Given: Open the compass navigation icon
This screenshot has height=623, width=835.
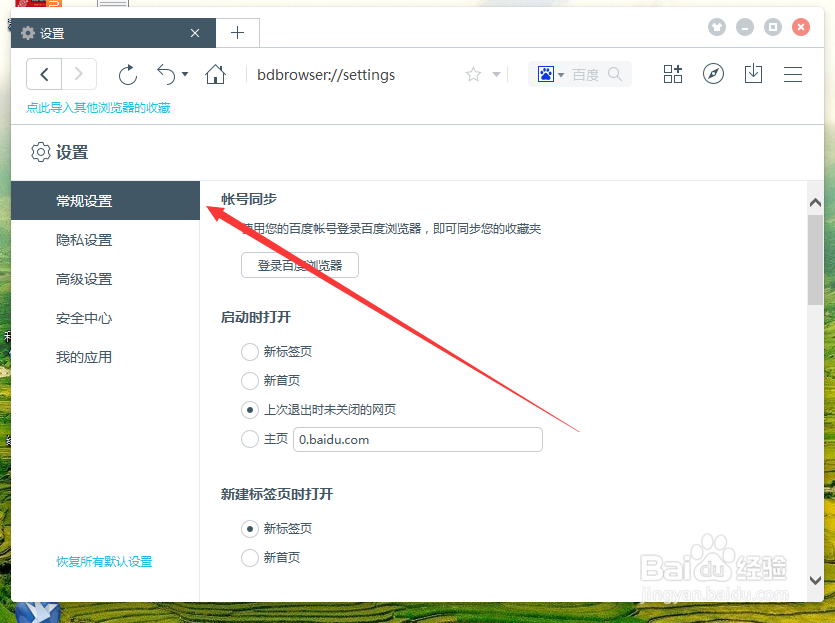Looking at the screenshot, I should point(713,74).
